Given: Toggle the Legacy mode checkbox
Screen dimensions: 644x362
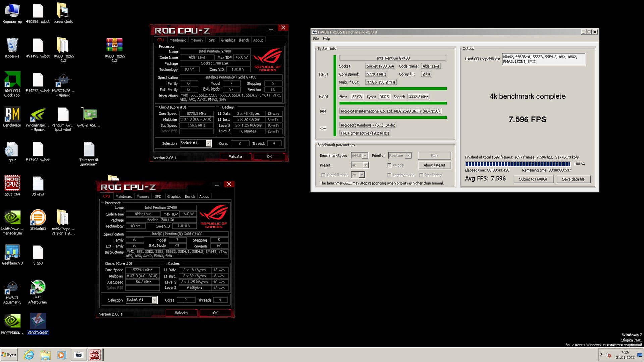Looking at the screenshot, I should (x=389, y=175).
